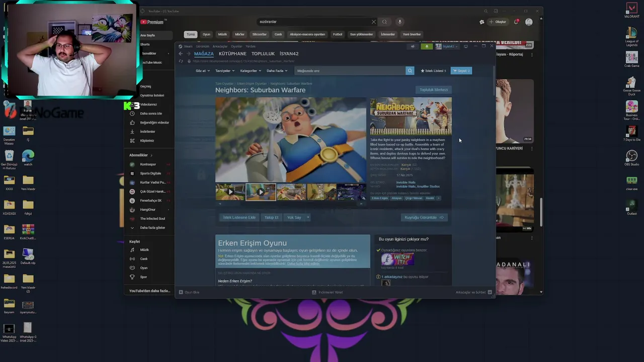Click the plus icon next to Oyun Ekle
Screen dimensions: 644x362
(x=181, y=292)
